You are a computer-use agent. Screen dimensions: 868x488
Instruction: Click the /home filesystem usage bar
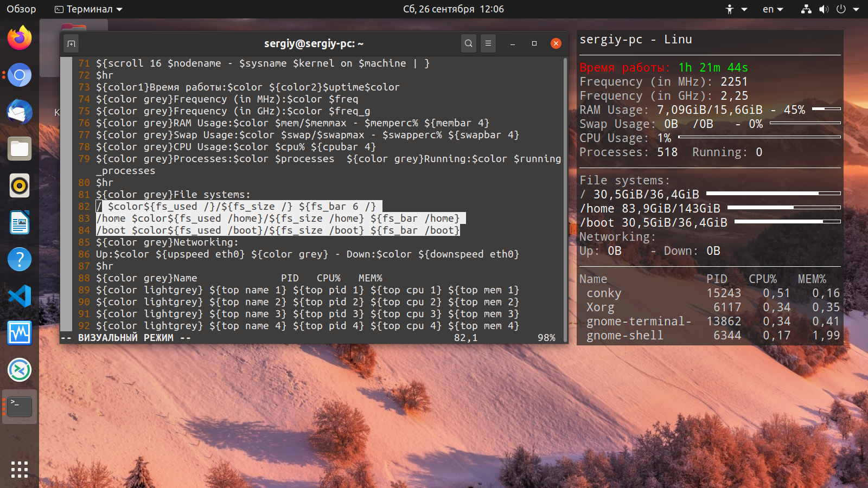[784, 207]
